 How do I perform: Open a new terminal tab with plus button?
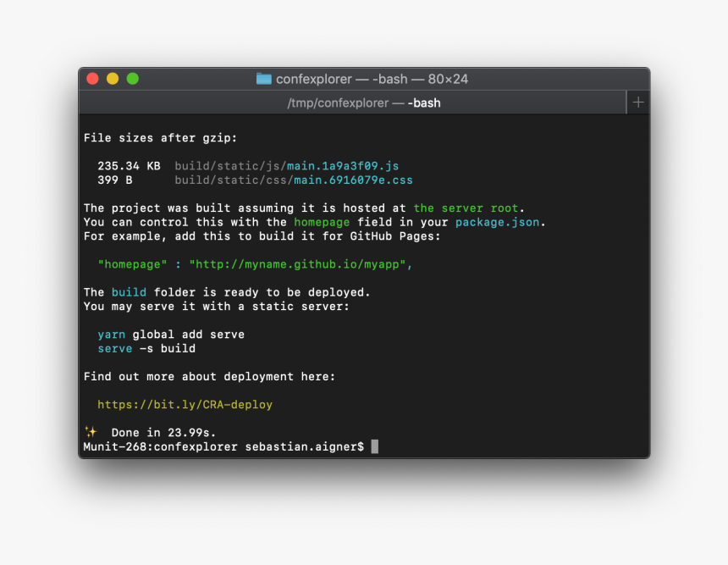(x=638, y=102)
